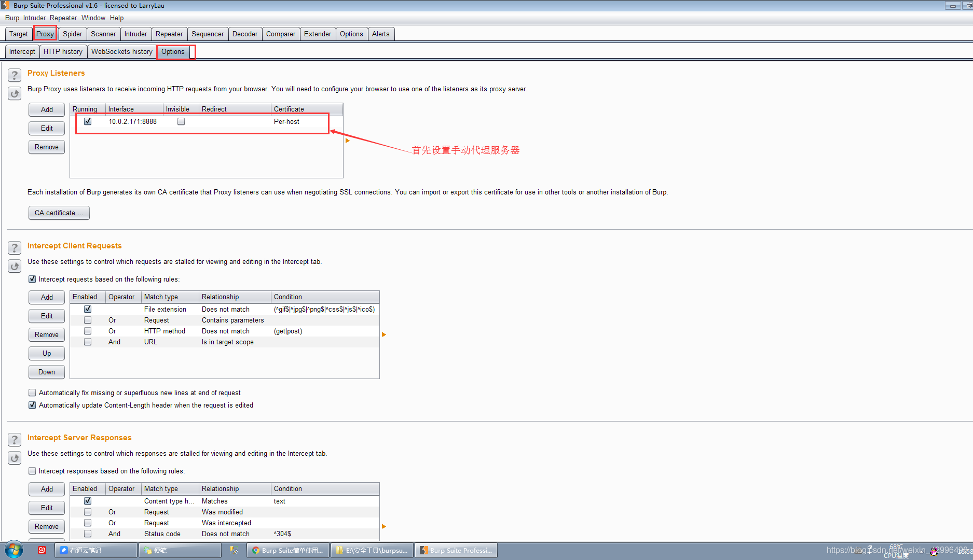
Task: Open the Intruder menu
Action: pos(34,18)
